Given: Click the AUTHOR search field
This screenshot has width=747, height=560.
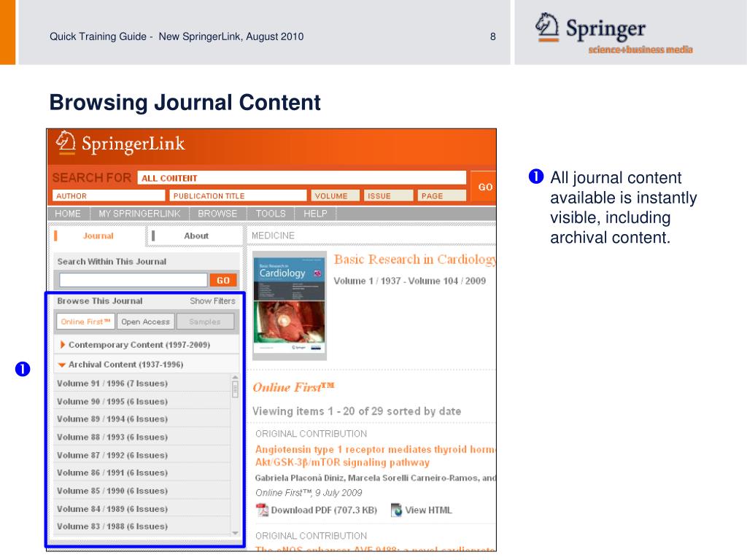Looking at the screenshot, I should (x=109, y=195).
